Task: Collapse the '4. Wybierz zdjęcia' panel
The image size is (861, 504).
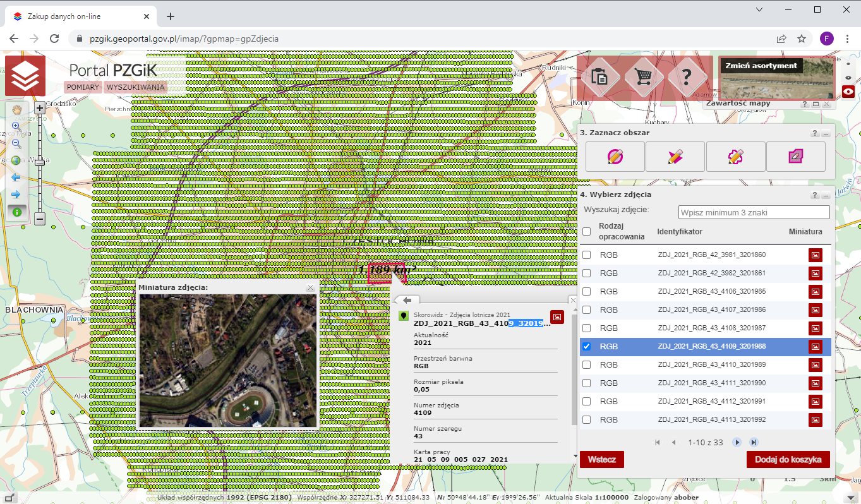Action: (x=826, y=195)
